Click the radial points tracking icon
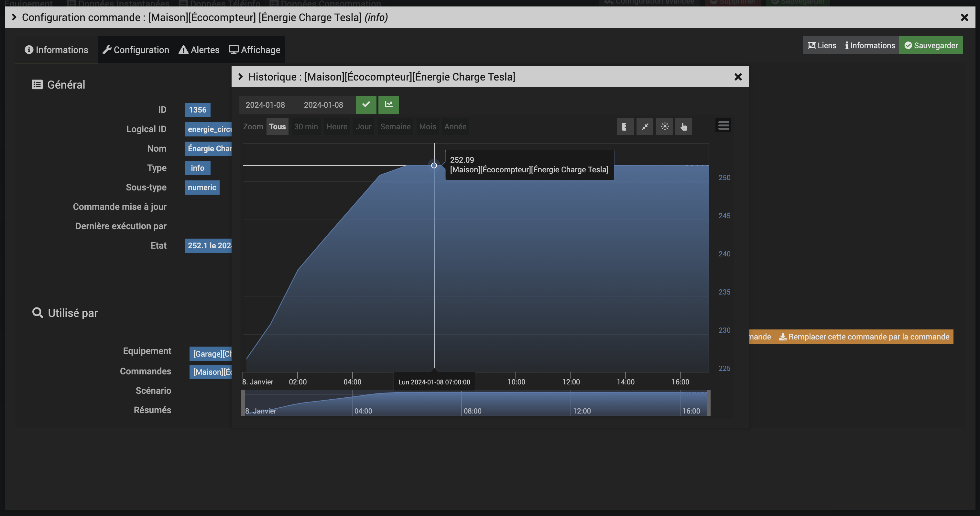 click(x=664, y=127)
